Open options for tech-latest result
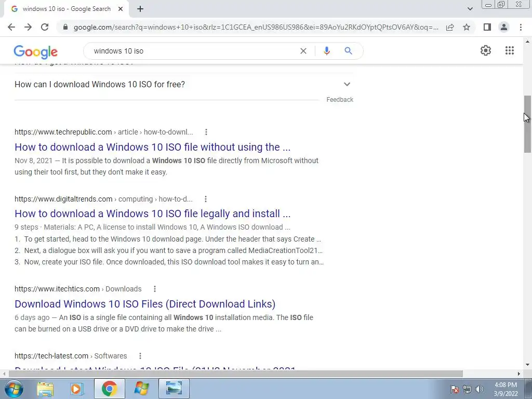 coord(140,356)
